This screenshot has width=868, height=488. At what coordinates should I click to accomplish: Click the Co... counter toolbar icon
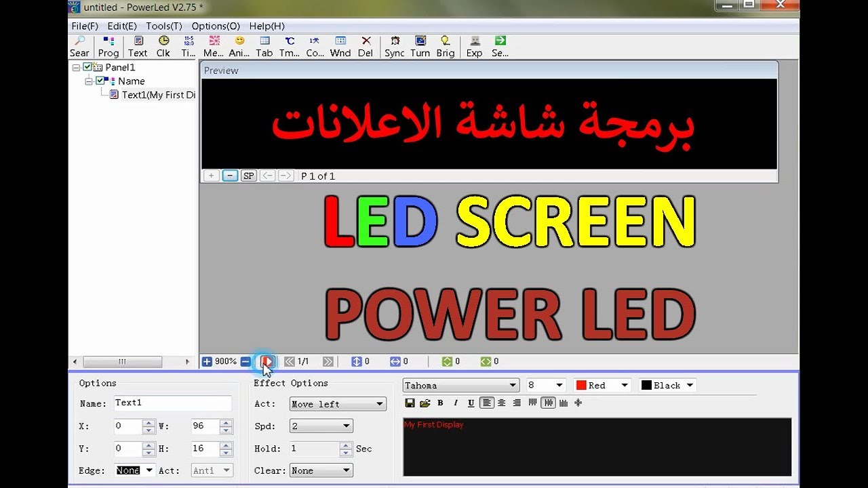coord(315,47)
